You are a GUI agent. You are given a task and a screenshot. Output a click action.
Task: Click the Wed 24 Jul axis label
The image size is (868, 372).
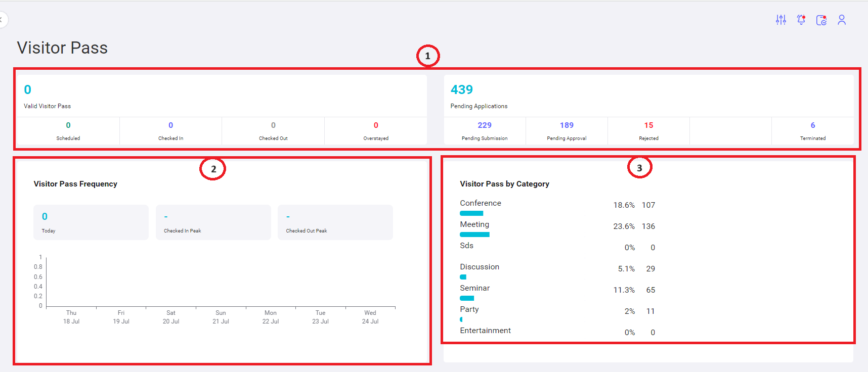coord(370,317)
